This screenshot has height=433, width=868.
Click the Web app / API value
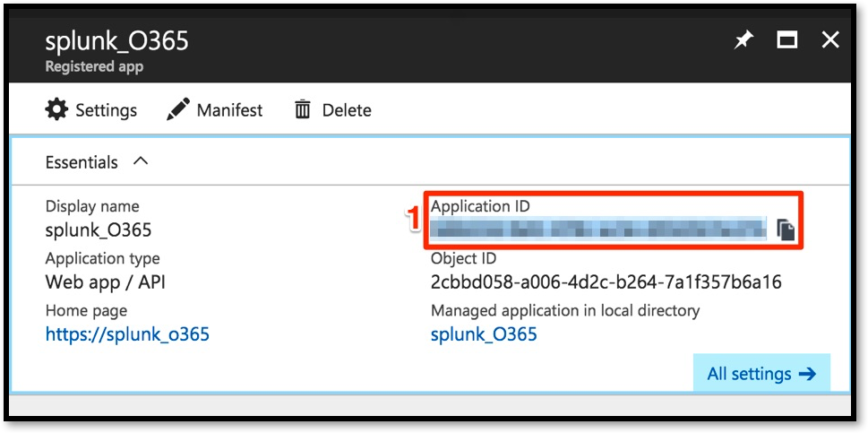click(x=105, y=282)
